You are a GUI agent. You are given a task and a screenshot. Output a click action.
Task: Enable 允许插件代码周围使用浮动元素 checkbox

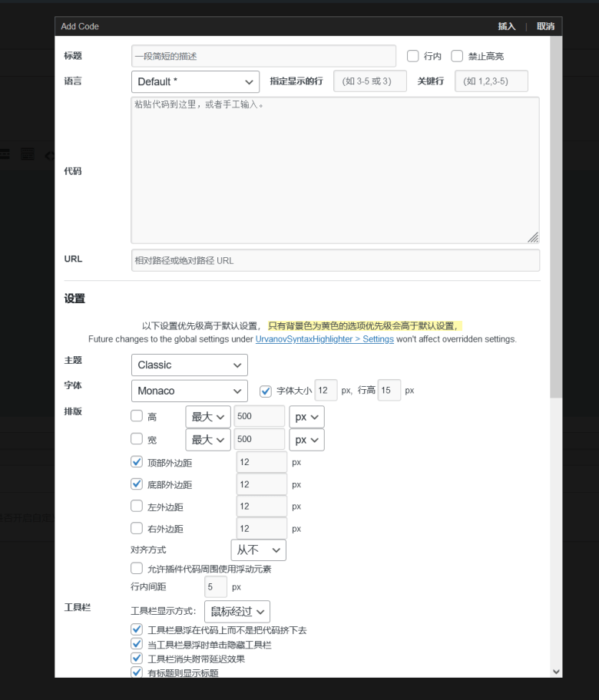coord(136,568)
